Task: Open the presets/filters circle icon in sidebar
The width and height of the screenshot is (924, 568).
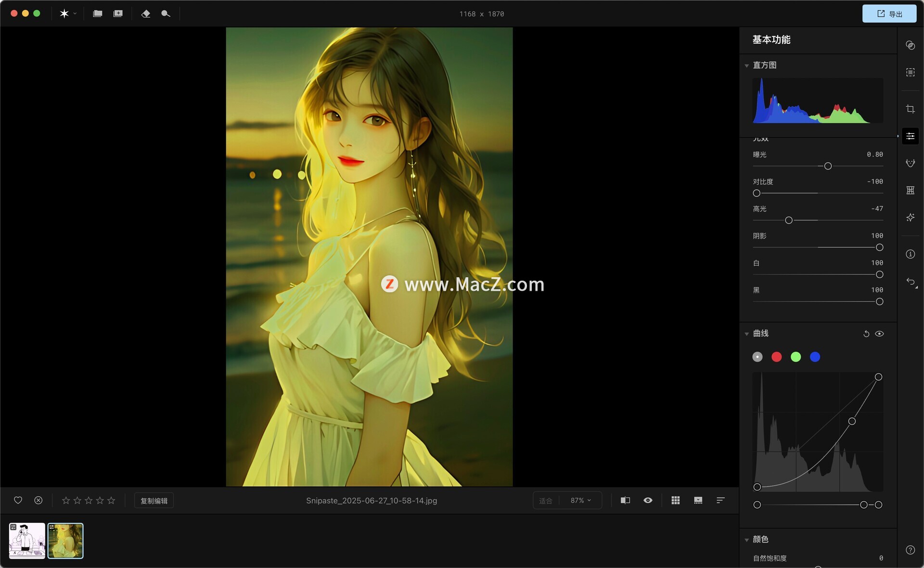Action: [910, 45]
